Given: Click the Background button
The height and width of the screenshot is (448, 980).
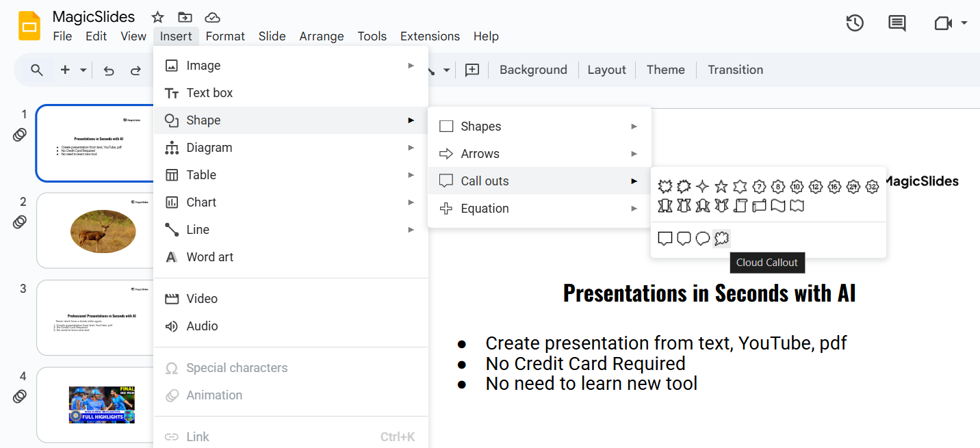Looking at the screenshot, I should click(533, 70).
